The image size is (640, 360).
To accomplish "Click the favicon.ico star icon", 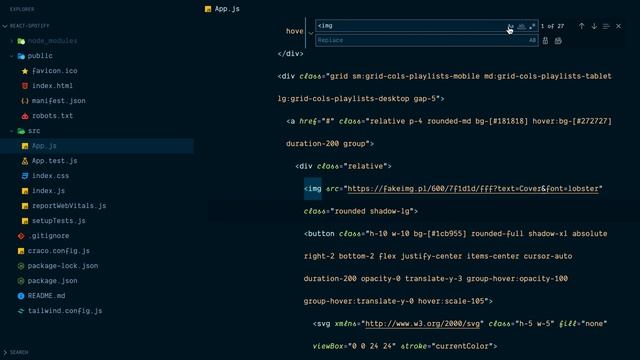I will [x=25, y=71].
